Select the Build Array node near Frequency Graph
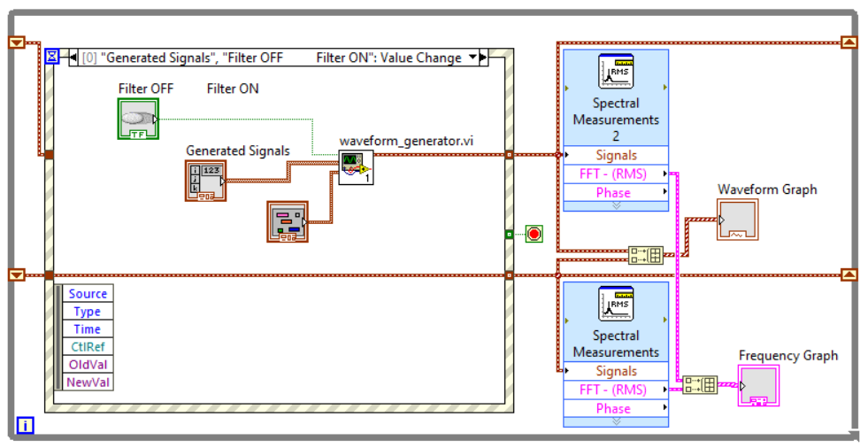 coord(699,385)
